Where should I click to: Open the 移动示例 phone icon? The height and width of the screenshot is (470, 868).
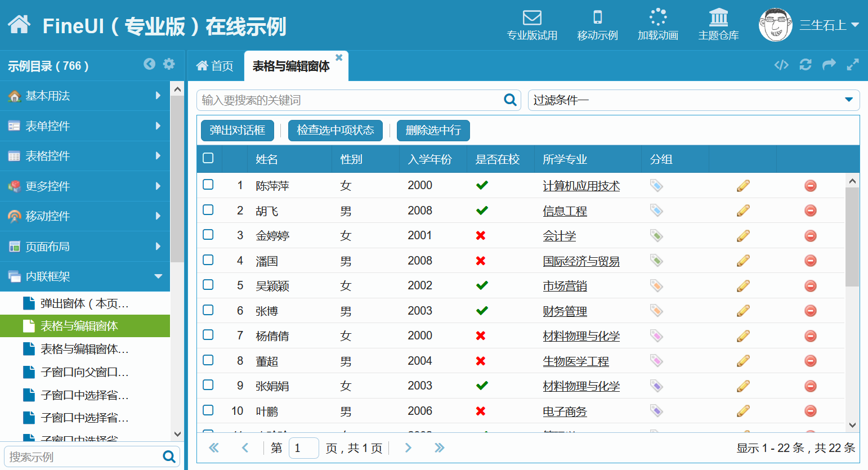[x=597, y=18]
